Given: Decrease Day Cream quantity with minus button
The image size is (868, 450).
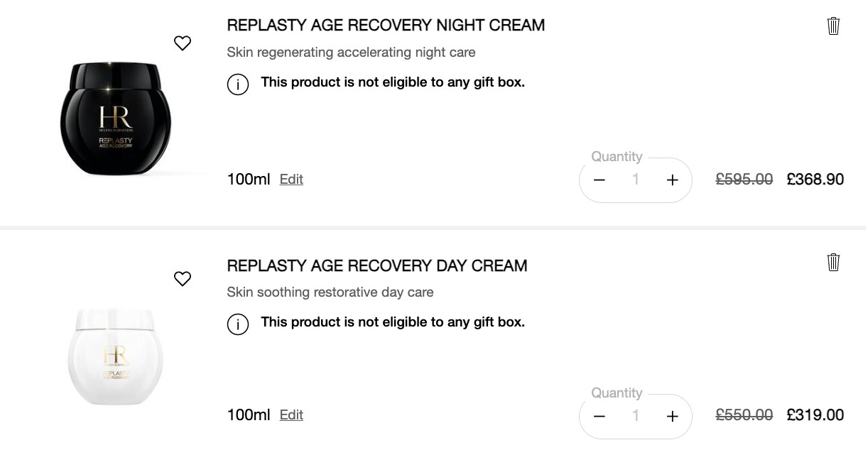Looking at the screenshot, I should point(600,417).
